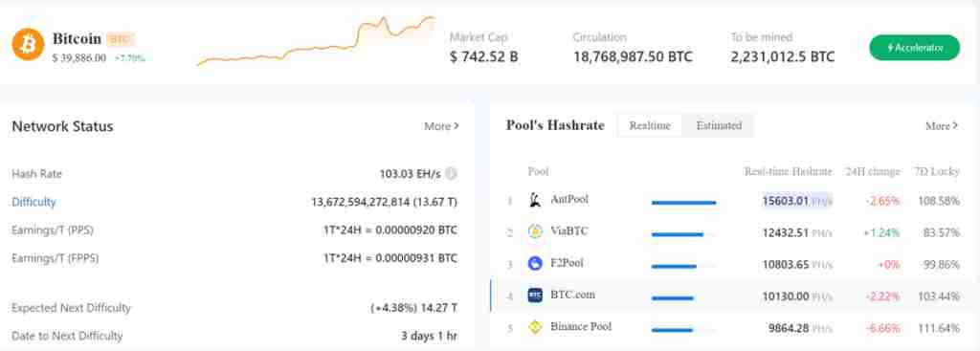
Task: Click AntPool's blue hashrate bar
Action: click(x=683, y=203)
